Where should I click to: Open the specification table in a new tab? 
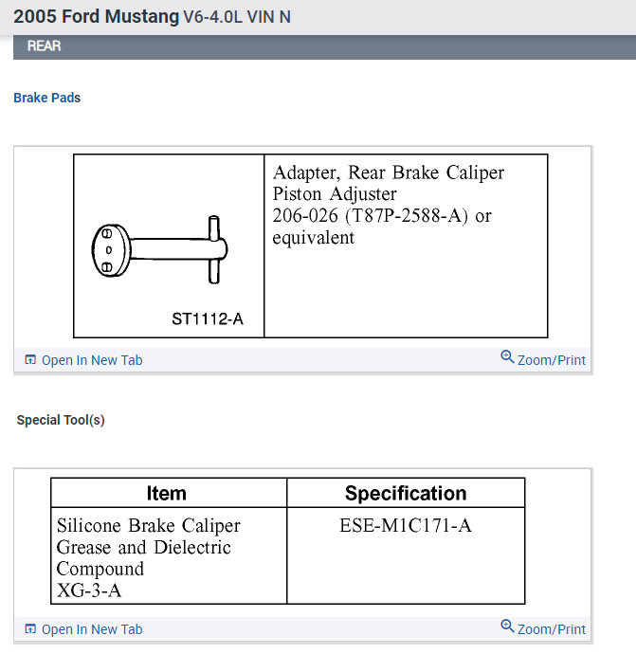92,629
